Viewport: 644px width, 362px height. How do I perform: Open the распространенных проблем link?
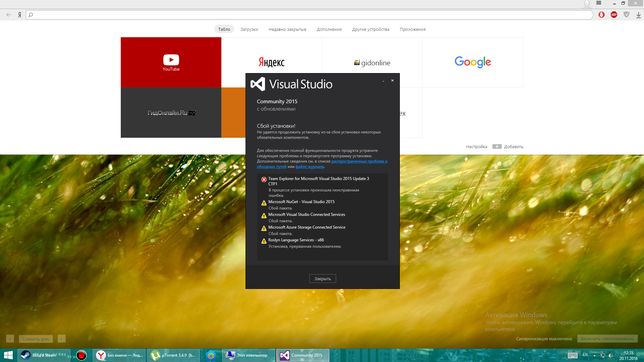point(359,161)
